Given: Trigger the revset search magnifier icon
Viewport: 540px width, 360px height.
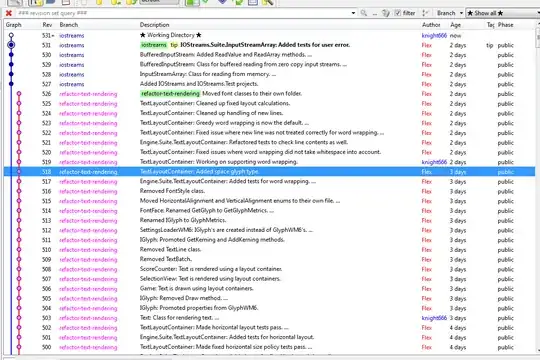Looking at the screenshot, I should coord(364,13).
